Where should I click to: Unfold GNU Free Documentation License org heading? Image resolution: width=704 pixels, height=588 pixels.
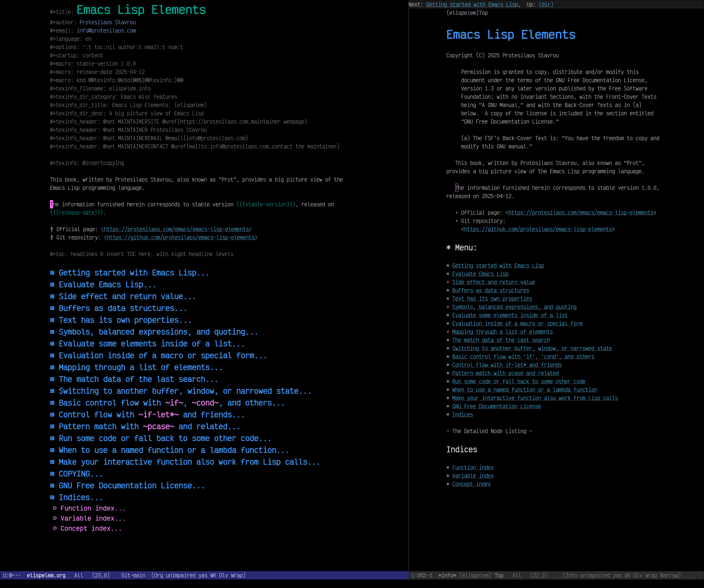pyautogui.click(x=132, y=485)
